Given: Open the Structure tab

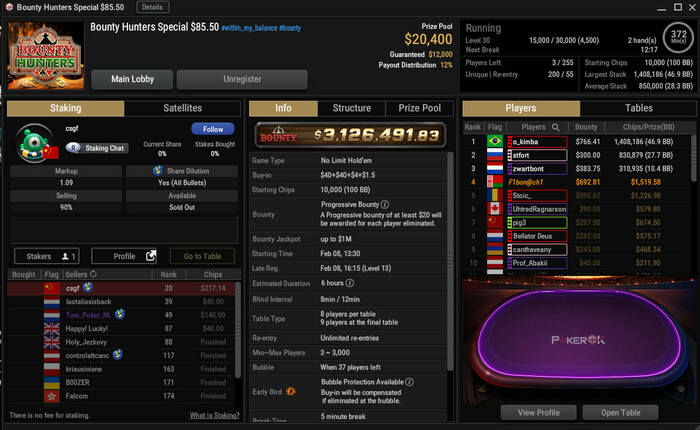Looking at the screenshot, I should pos(351,108).
